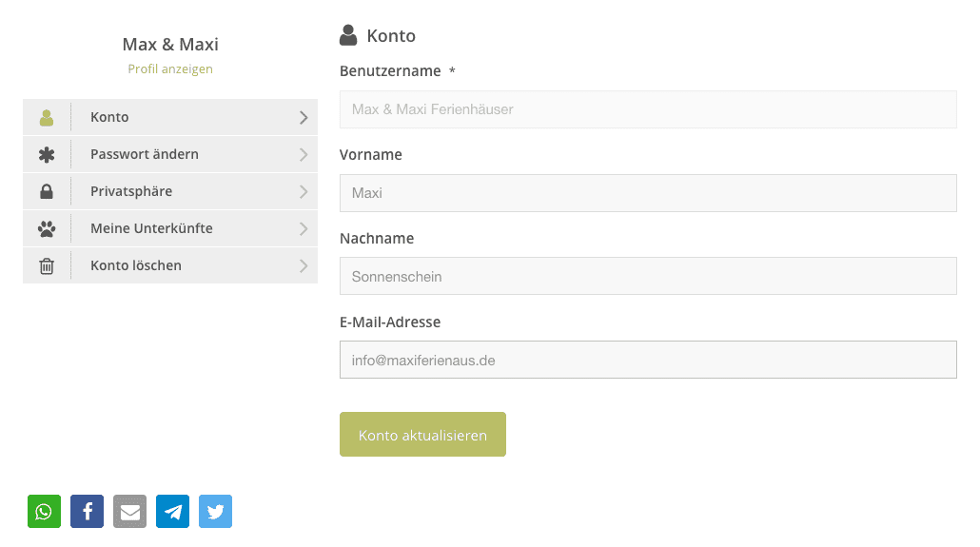This screenshot has width=980, height=547.
Task: Open the Meine Unterkünfte menu item
Action: (170, 229)
